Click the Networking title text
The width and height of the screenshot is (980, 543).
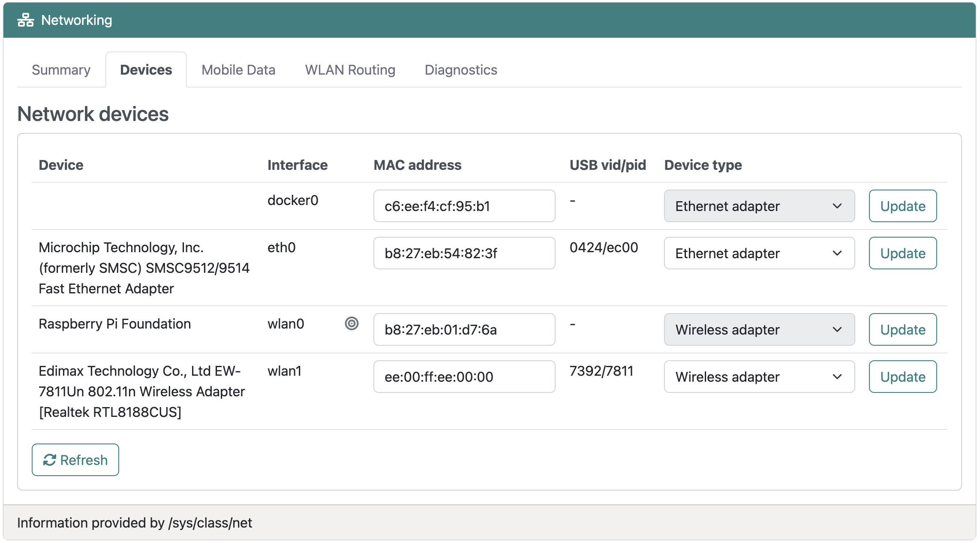(x=77, y=20)
